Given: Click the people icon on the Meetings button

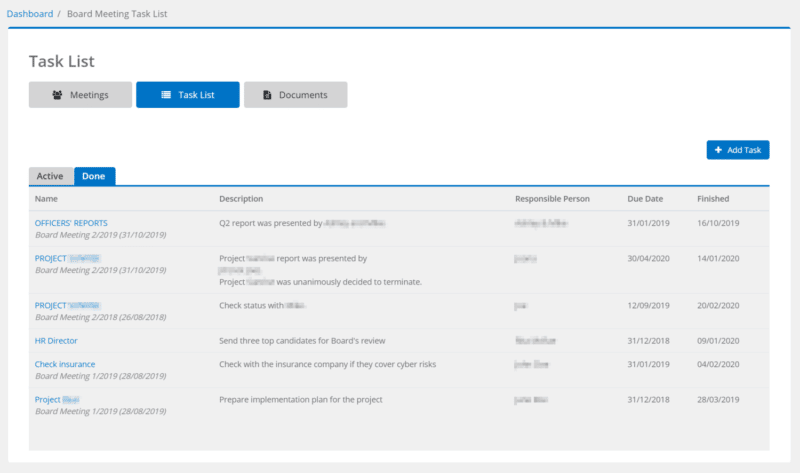Looking at the screenshot, I should point(57,95).
